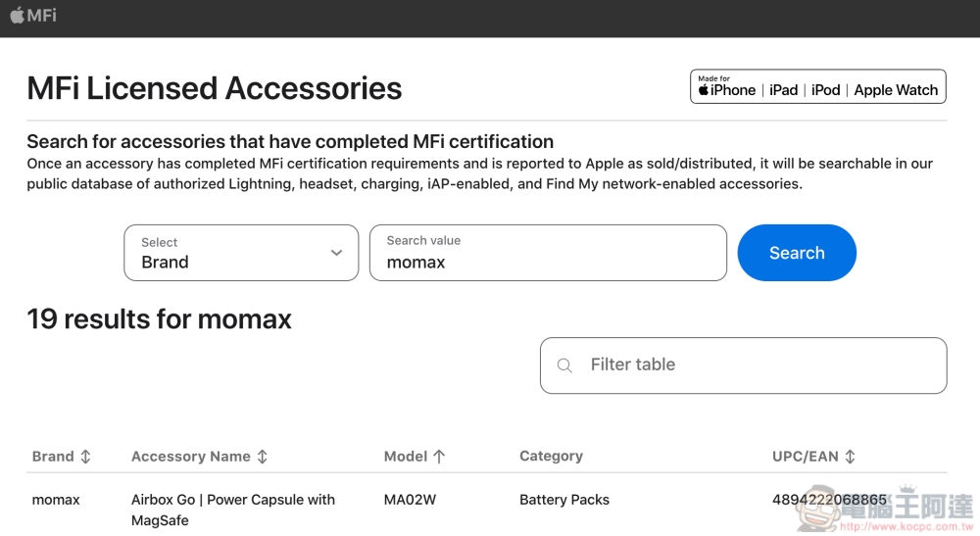The height and width of the screenshot is (536, 980).
Task: Select model cell MA02W
Action: (x=410, y=500)
